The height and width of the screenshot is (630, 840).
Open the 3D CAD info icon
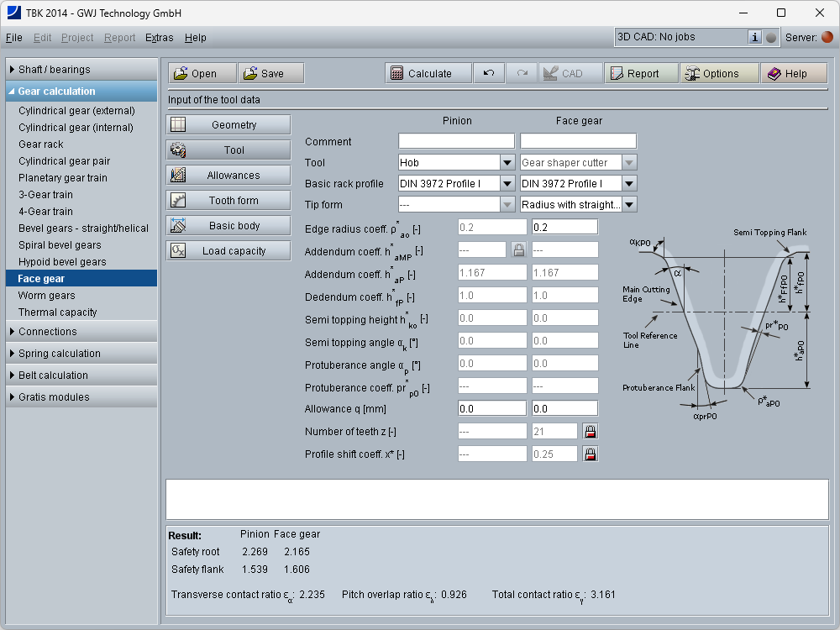(754, 37)
